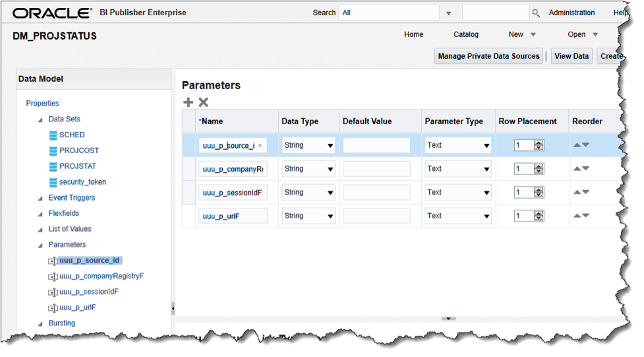Move uuu_p_sessionIdF row down

coord(586,192)
